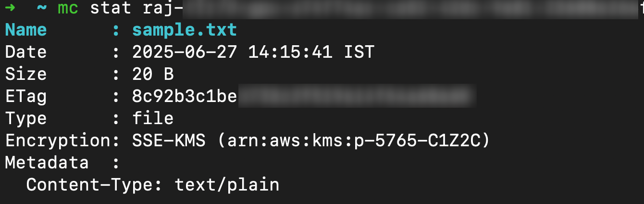Click the green prompt arrow
The height and width of the screenshot is (204, 644).
(11, 8)
